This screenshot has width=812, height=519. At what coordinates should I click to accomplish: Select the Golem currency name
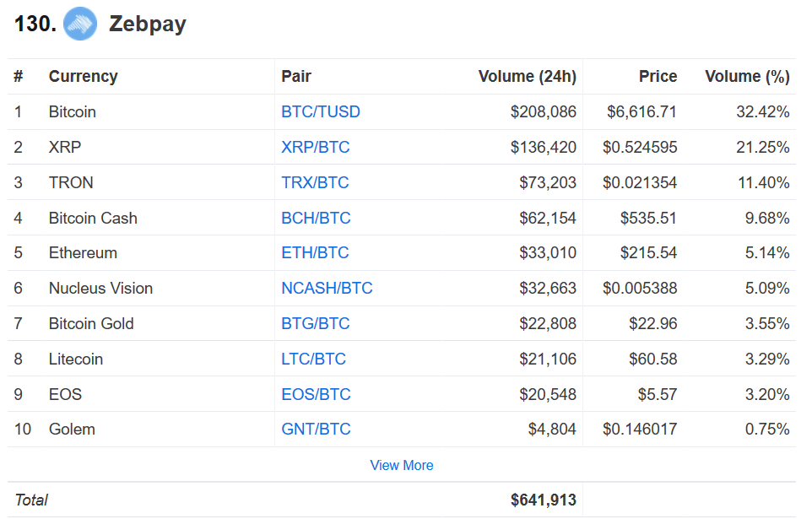72,429
